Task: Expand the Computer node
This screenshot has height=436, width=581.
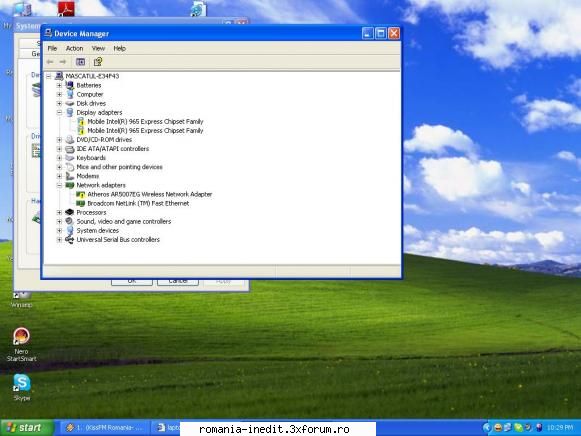Action: 59,94
